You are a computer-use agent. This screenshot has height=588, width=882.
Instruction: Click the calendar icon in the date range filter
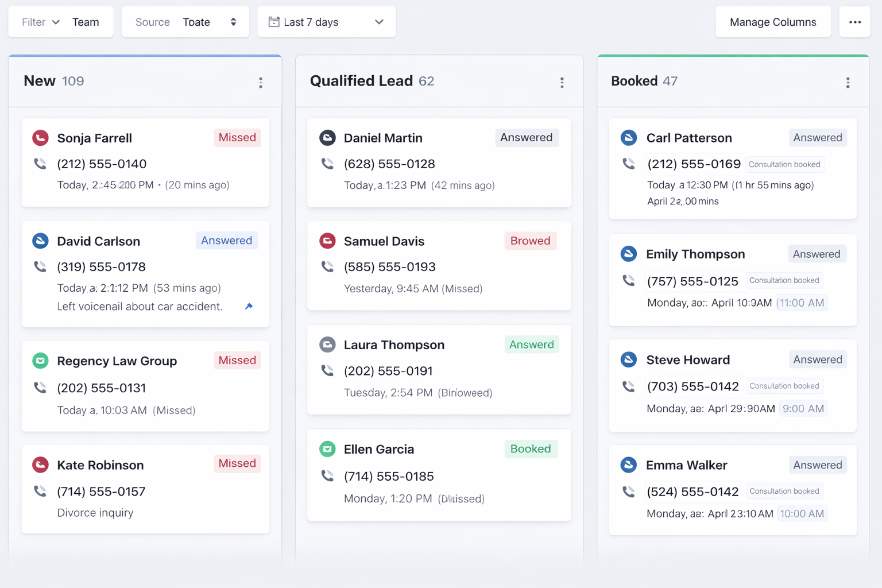(x=274, y=21)
